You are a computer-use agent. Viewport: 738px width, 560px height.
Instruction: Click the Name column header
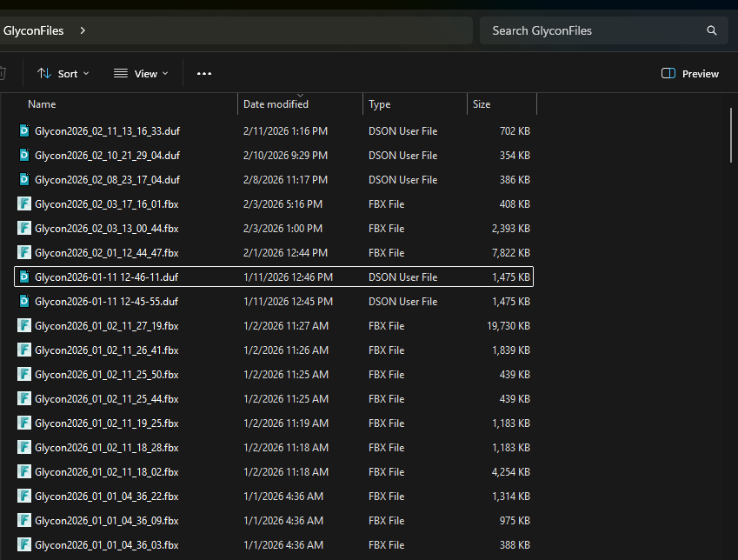click(42, 104)
